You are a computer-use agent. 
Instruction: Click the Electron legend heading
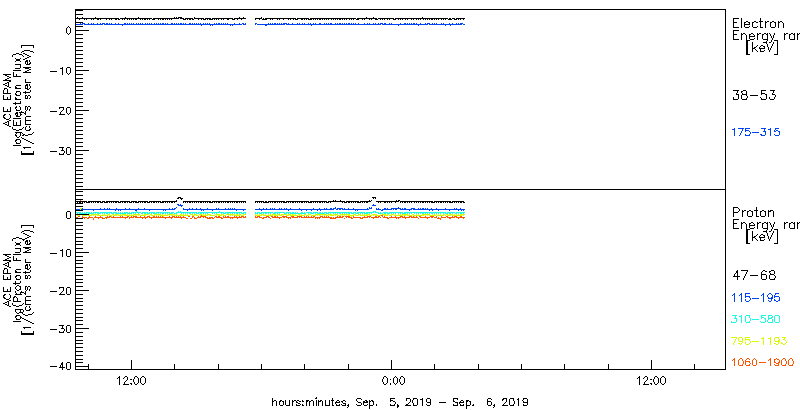(758, 23)
